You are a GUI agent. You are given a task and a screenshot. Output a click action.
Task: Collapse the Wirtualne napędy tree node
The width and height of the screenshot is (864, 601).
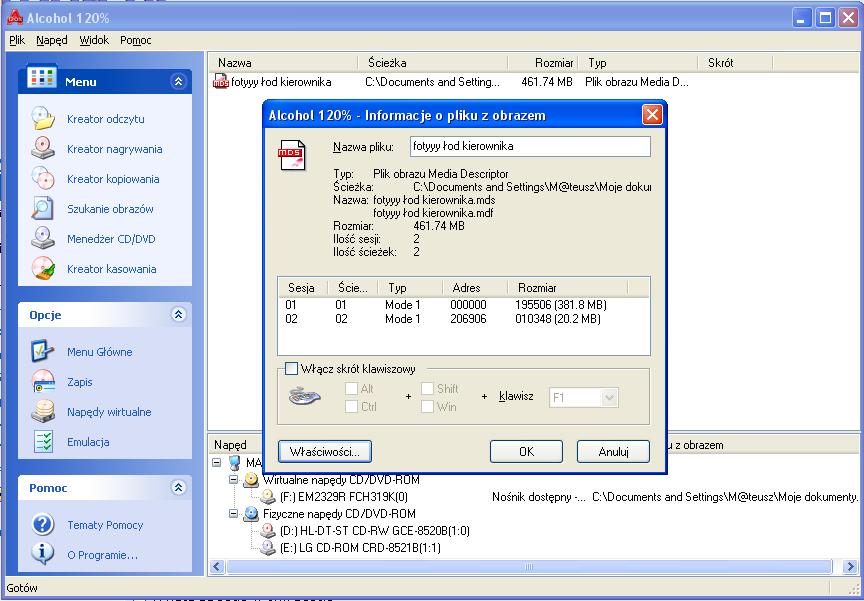(x=234, y=480)
